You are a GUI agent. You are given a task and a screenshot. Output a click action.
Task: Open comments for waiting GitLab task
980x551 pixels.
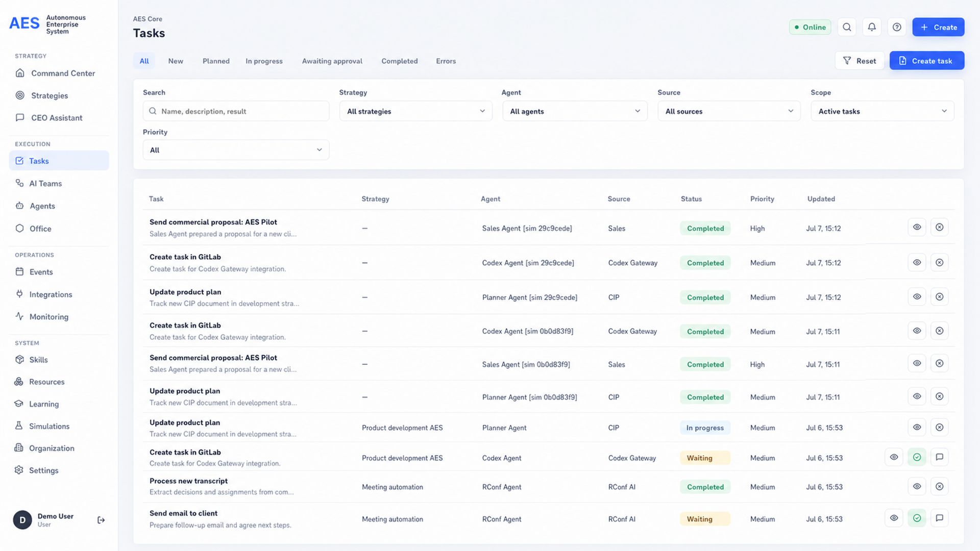[939, 457]
